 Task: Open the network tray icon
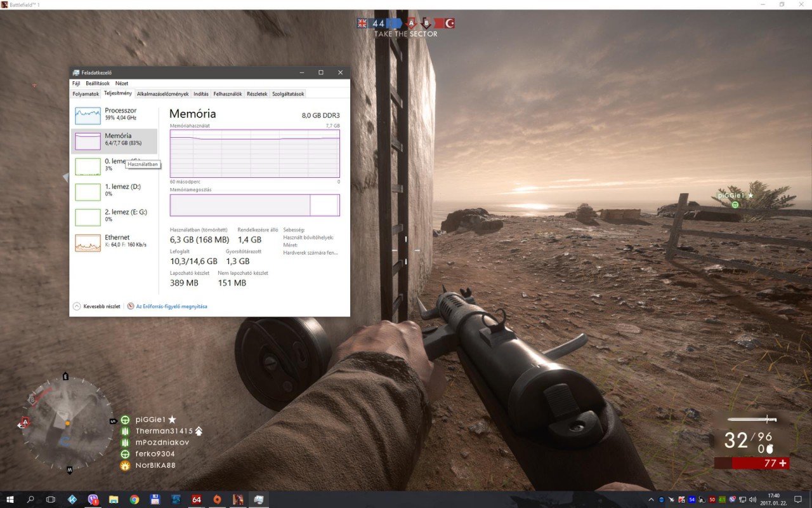[x=742, y=499]
